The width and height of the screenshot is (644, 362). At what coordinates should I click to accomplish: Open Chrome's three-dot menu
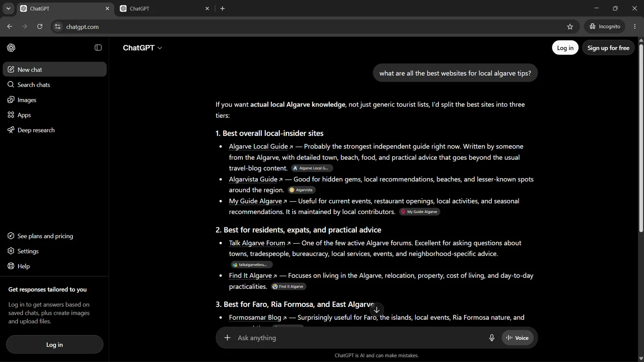coord(635,27)
